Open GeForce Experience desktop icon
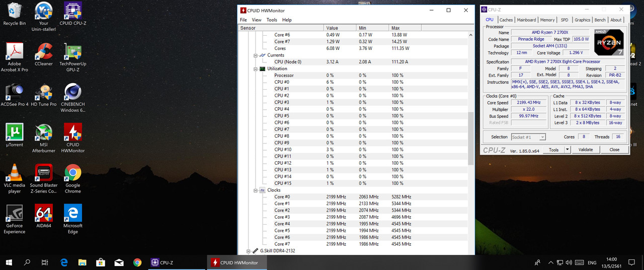The image size is (644, 270). 14,219
